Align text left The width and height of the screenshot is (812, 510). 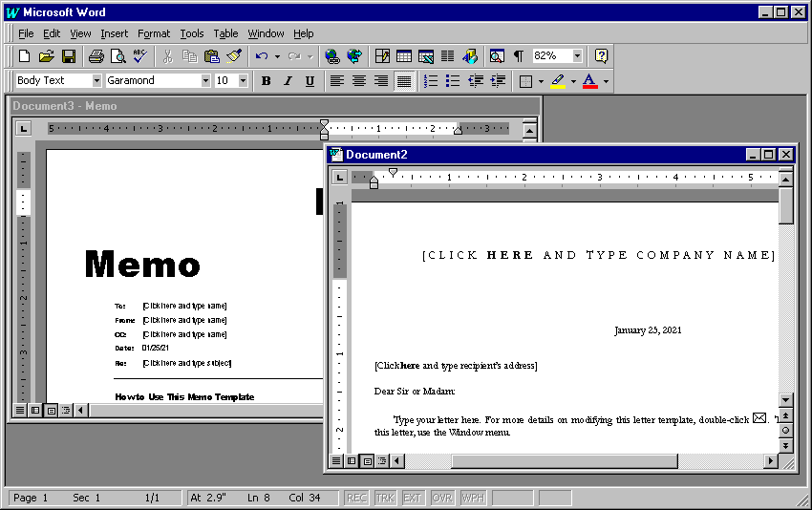coord(337,81)
